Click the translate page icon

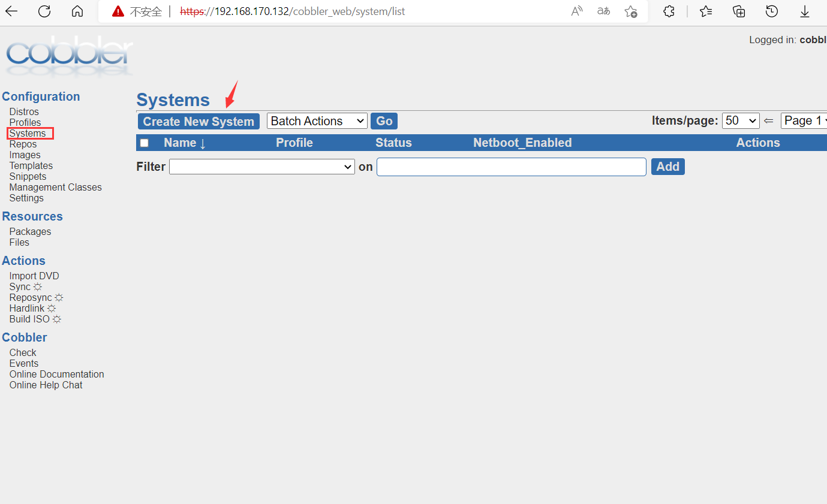point(603,11)
